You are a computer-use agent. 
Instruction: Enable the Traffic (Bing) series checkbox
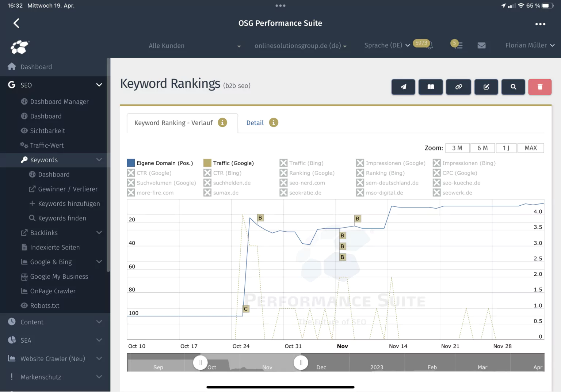[283, 163]
